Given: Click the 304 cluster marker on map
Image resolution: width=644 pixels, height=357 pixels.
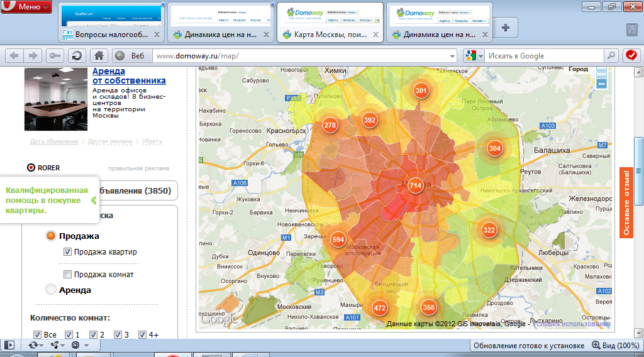Looking at the screenshot, I should point(494,148).
